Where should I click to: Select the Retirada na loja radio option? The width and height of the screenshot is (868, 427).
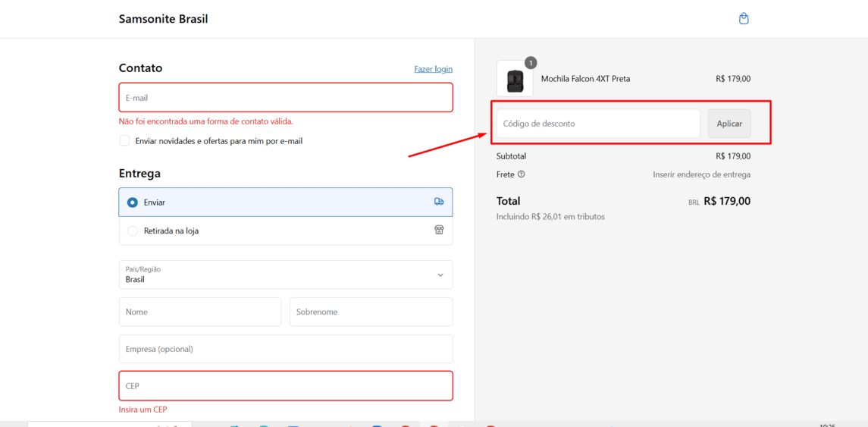coord(133,231)
